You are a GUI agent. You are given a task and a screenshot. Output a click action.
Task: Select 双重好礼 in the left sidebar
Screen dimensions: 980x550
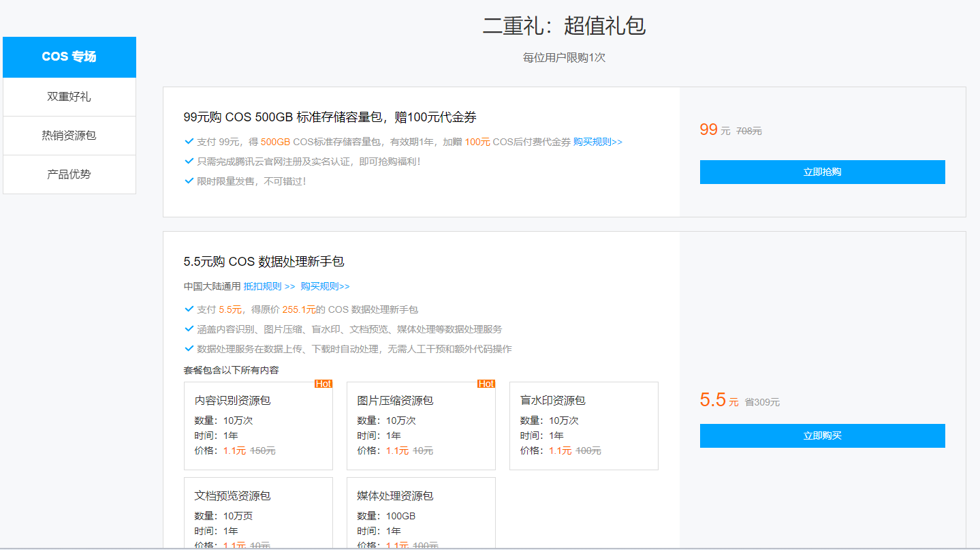[x=69, y=97]
